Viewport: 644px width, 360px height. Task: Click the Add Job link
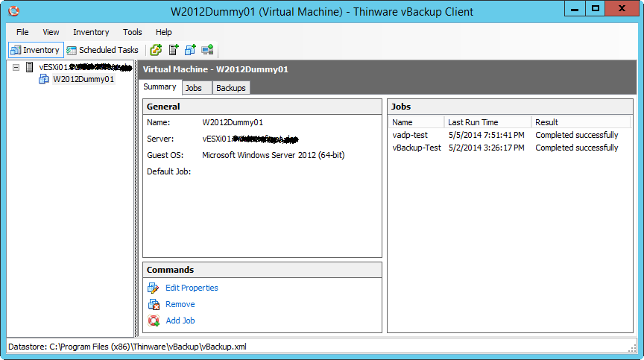(180, 320)
